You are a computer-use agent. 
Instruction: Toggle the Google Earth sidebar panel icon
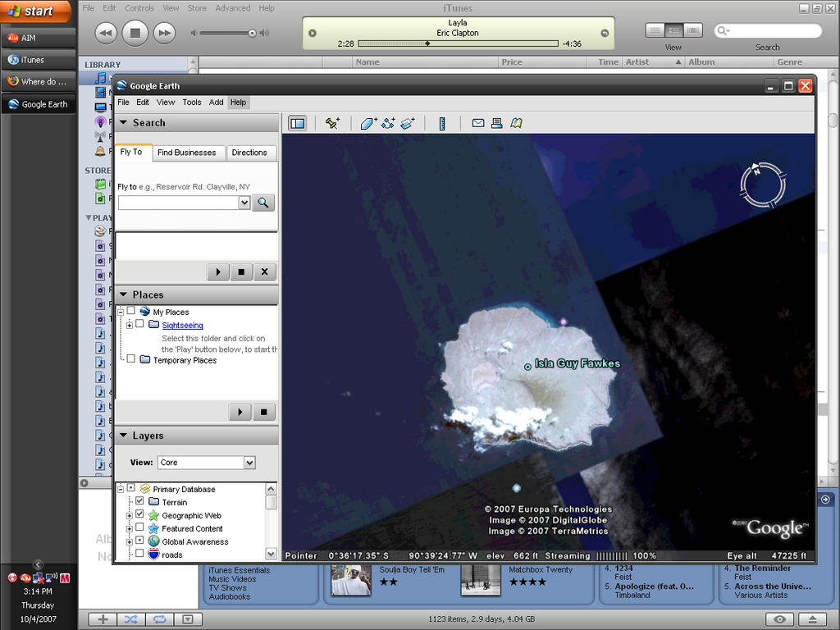[x=297, y=123]
